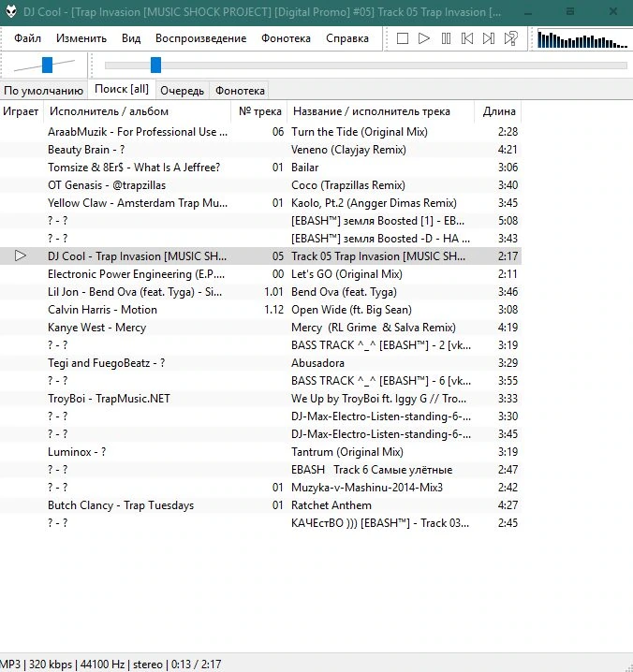The image size is (633, 672).
Task: Select the Поиск [all] playlist tab
Action: tap(122, 89)
